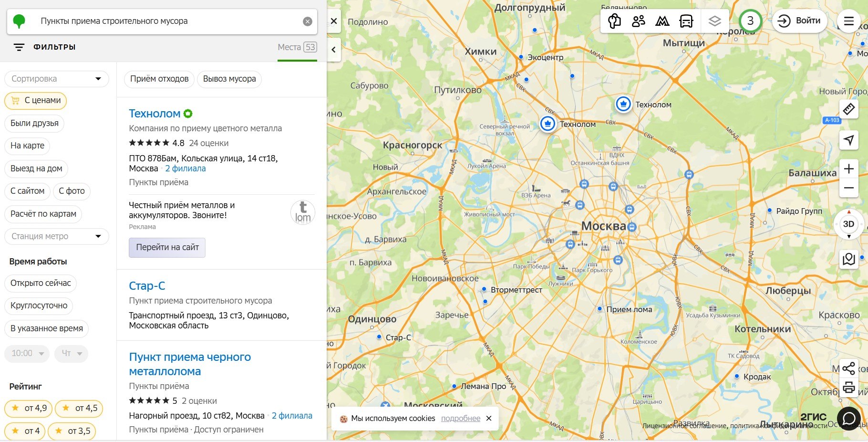Toggle the С фото filter
This screenshot has height=442, width=868.
72,191
